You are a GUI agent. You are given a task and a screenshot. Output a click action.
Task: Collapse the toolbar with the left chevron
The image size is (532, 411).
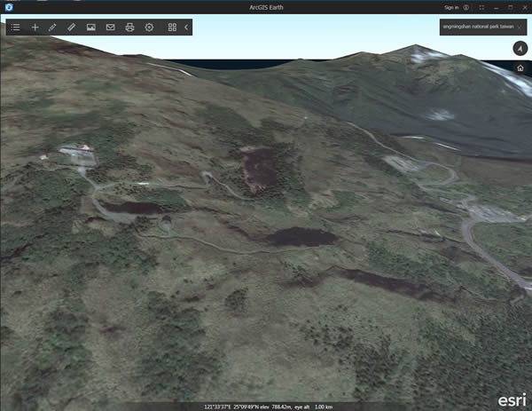186,28
